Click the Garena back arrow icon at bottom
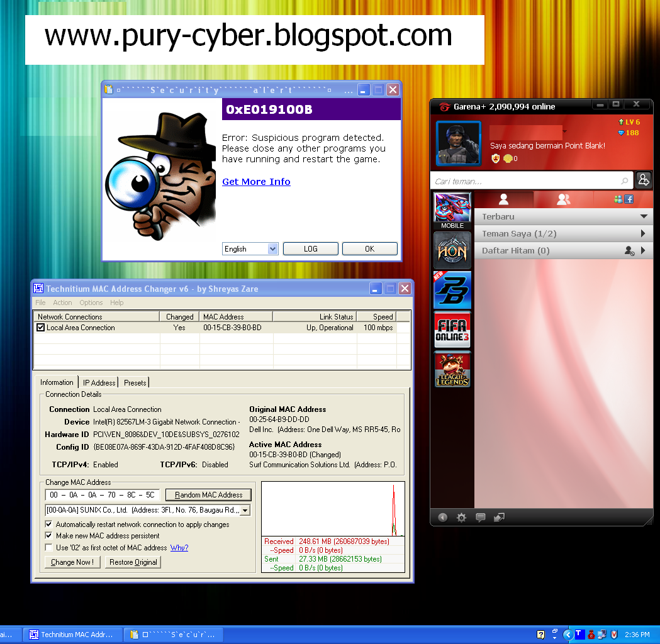This screenshot has width=660, height=644. (442, 518)
